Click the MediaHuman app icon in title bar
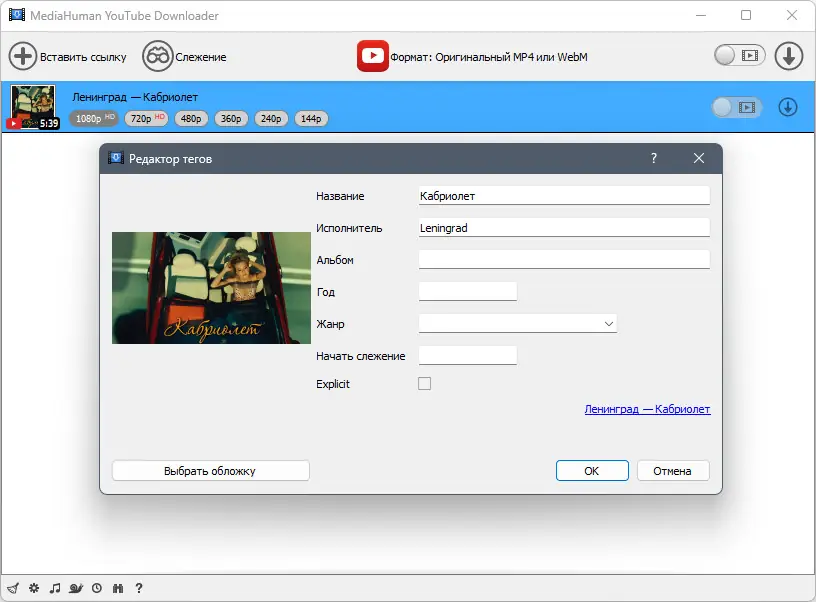Image resolution: width=816 pixels, height=602 pixels. 17,15
